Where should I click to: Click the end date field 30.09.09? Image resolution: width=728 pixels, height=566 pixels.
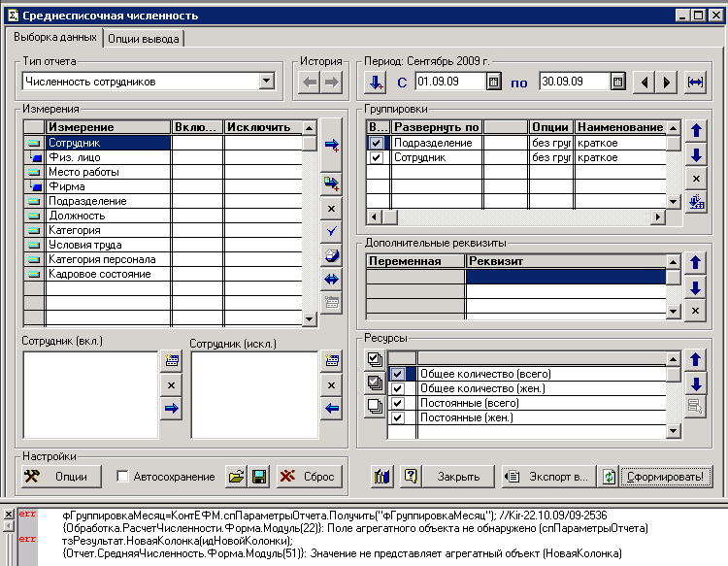(575, 82)
